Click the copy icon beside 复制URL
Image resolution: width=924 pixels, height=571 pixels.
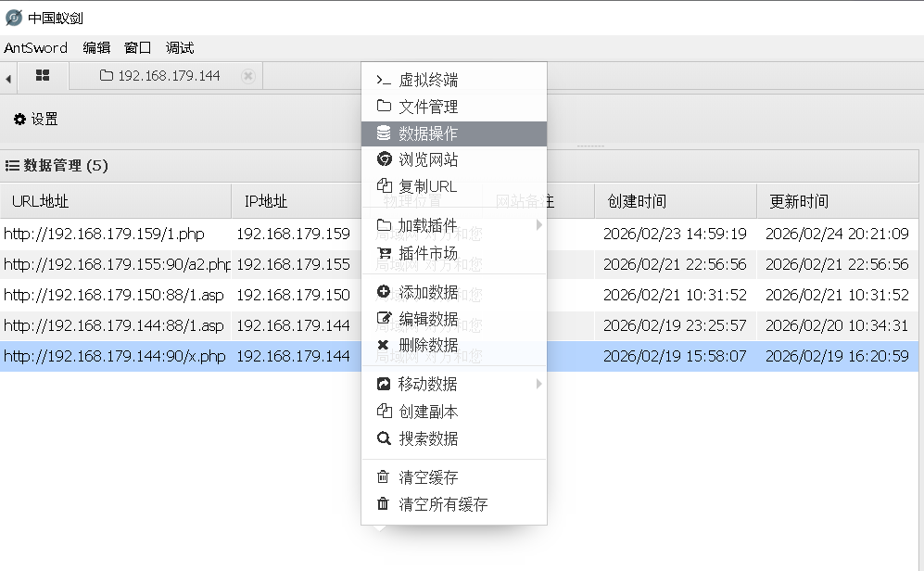[385, 185]
